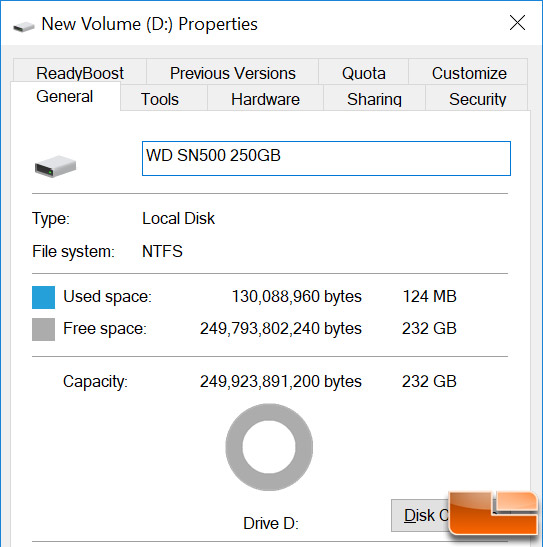The image size is (543, 547).
Task: Select the Sharing tab
Action: (374, 99)
